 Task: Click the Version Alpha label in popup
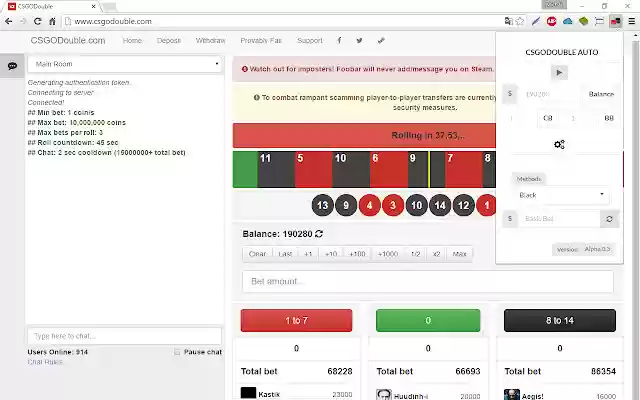(583, 249)
